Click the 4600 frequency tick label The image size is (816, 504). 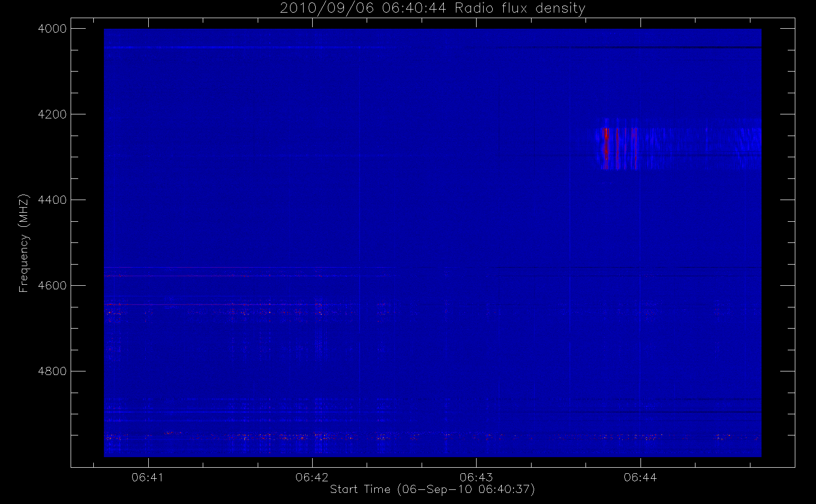(x=52, y=286)
